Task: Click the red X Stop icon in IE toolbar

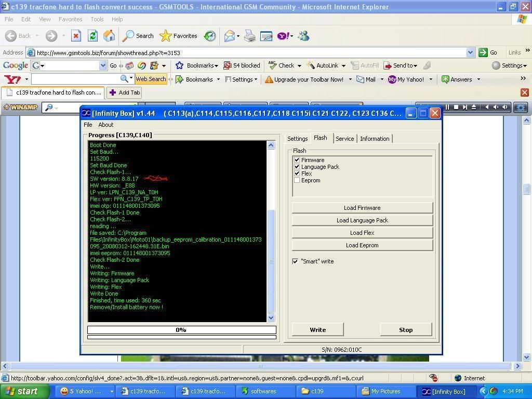Action: tap(76, 36)
